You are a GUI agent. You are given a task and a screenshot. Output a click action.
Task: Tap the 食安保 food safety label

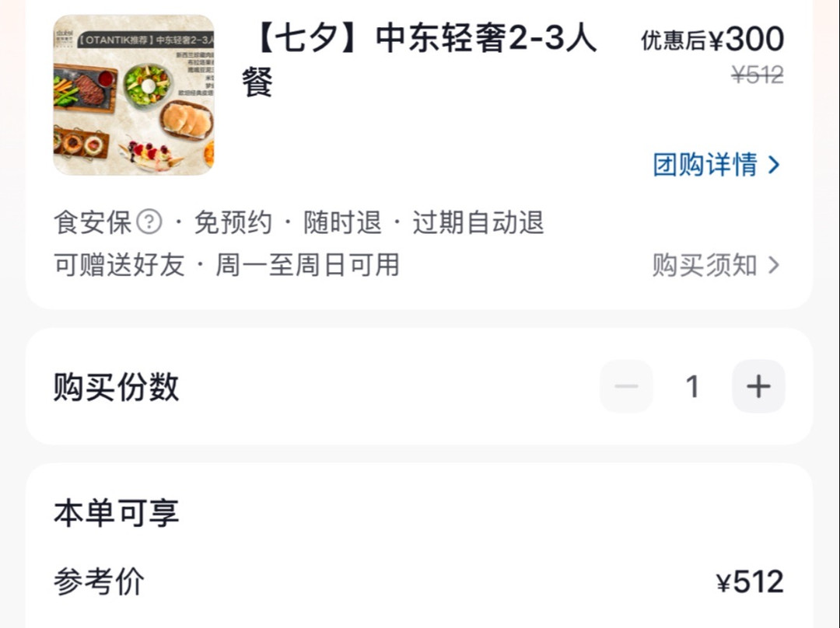(x=92, y=222)
